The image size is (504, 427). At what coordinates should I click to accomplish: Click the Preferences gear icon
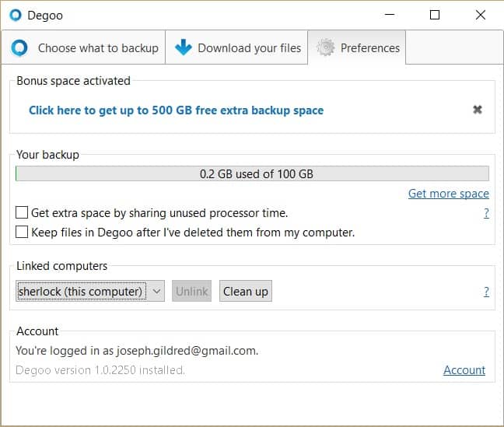coord(326,47)
